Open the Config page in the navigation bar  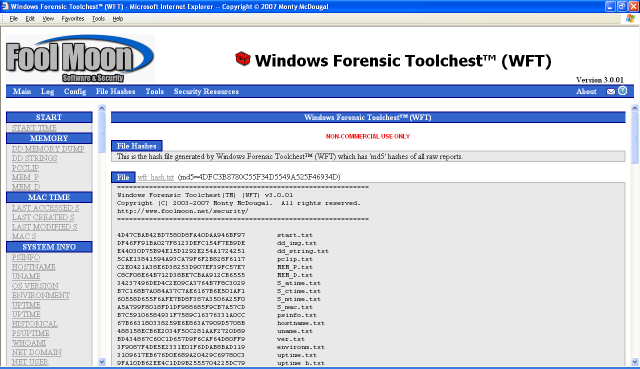tap(75, 91)
